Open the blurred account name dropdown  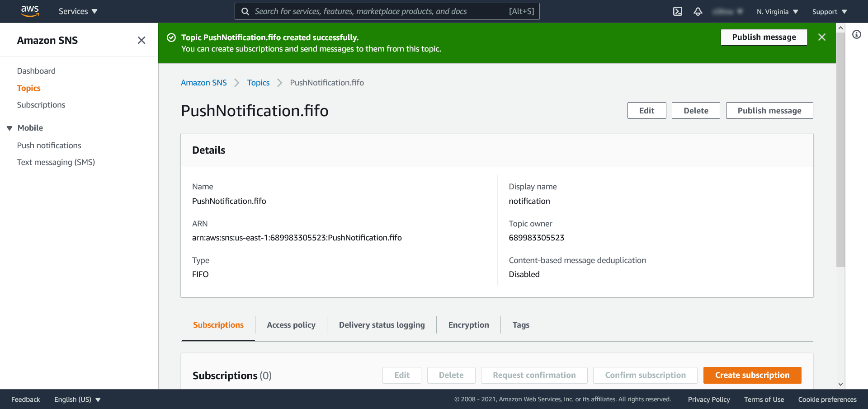coord(727,12)
